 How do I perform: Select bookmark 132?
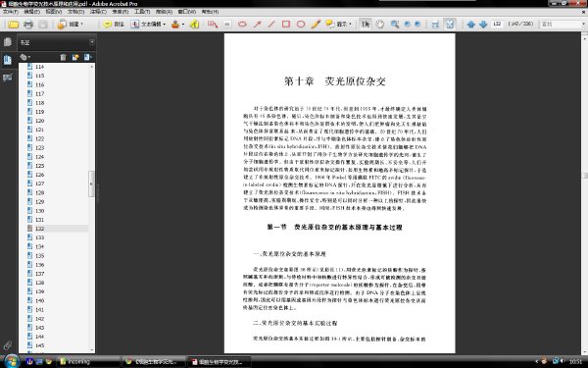(x=40, y=229)
